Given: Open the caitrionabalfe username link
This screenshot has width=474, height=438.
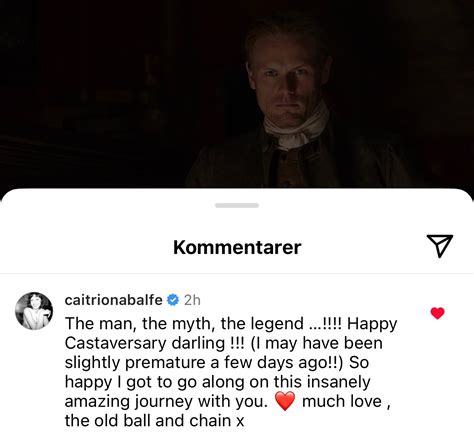Looking at the screenshot, I should (114, 300).
